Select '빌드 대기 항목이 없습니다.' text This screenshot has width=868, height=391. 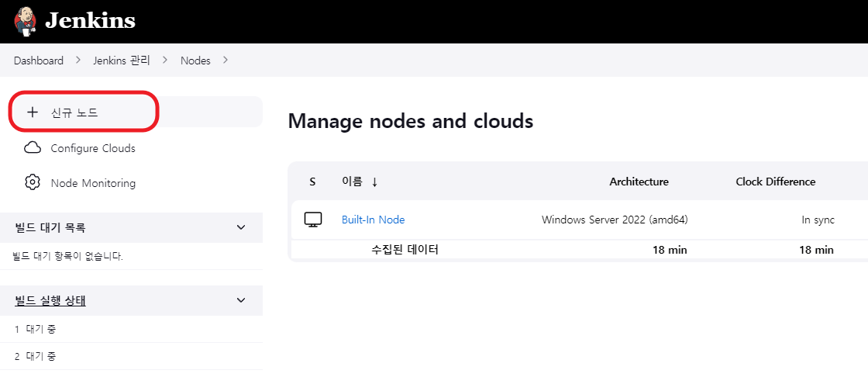pyautogui.click(x=67, y=257)
